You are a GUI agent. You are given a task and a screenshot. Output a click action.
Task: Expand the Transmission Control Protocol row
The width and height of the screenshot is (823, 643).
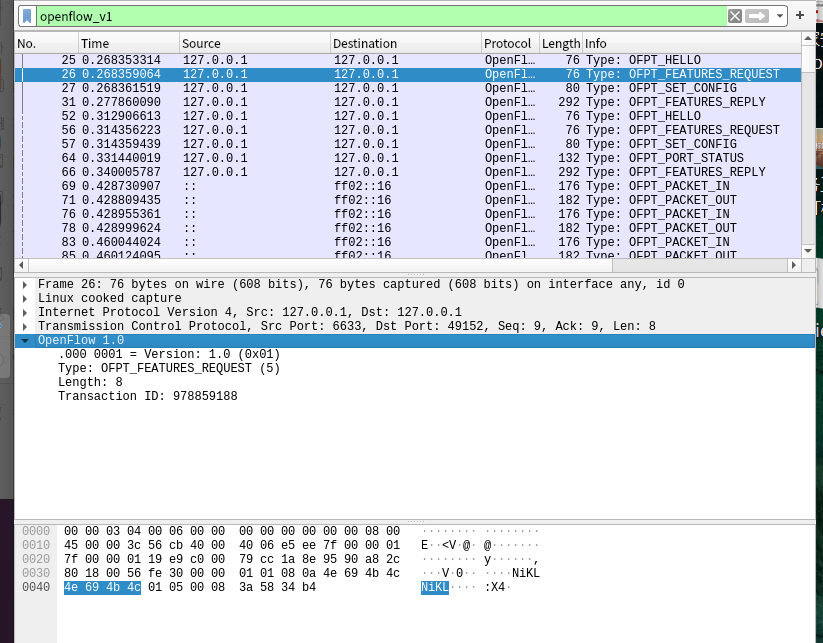coord(25,326)
